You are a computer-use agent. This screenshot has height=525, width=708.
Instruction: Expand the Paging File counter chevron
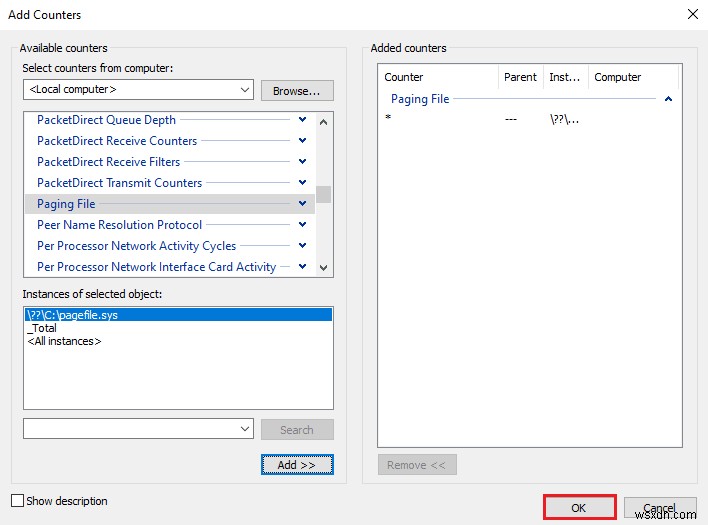(302, 204)
